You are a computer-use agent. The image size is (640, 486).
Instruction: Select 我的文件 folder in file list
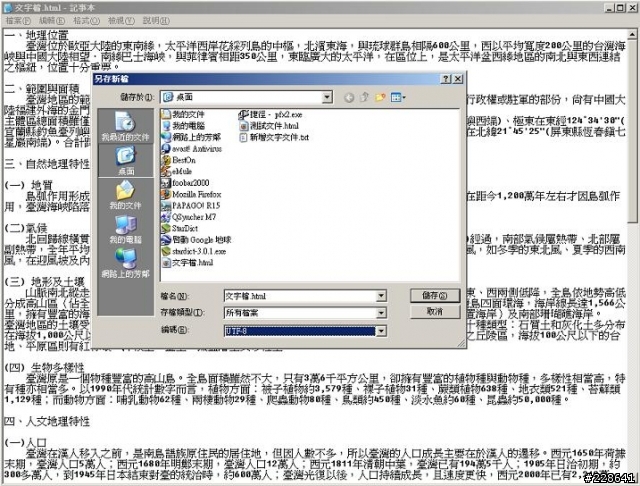click(x=183, y=114)
